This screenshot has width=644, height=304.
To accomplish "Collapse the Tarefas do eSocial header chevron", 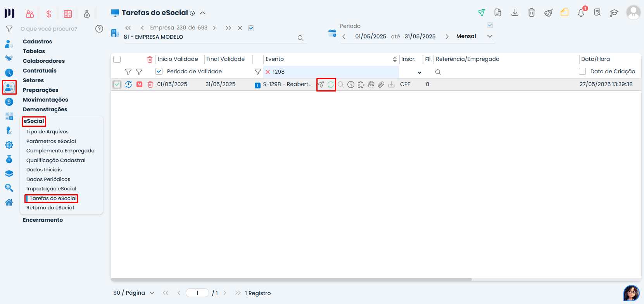I will pyautogui.click(x=202, y=13).
